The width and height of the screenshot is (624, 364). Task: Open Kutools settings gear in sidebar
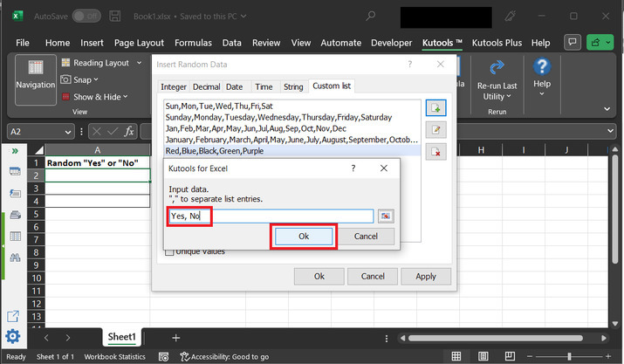13,336
